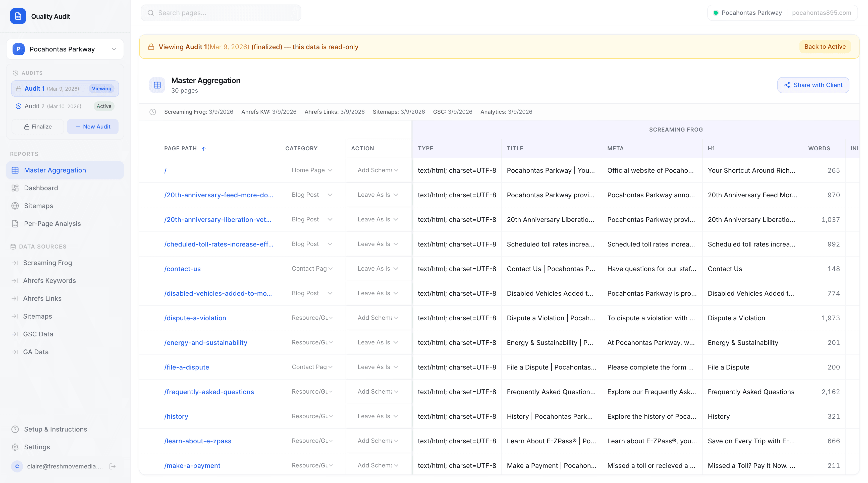
Task: Click the search magnifier icon
Action: 151,13
